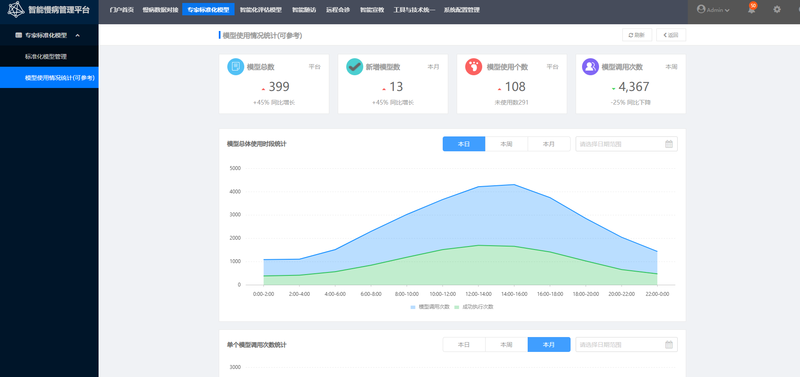Toggle 成功执行次数 legend series in chart
The height and width of the screenshot is (377, 800).
click(473, 307)
